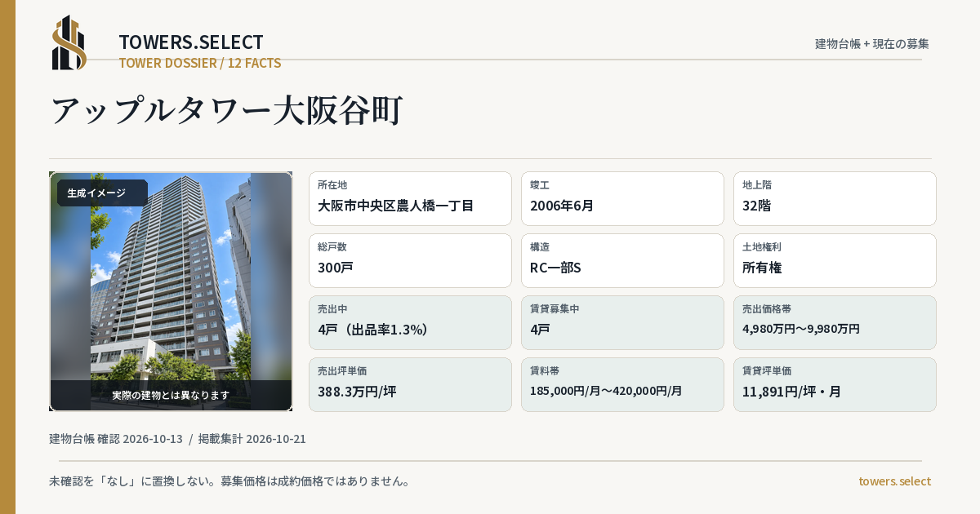Screen dimensions: 980x514
Task: Click the 建物台帳 + 現在の募集 header label
Action: pos(872,43)
